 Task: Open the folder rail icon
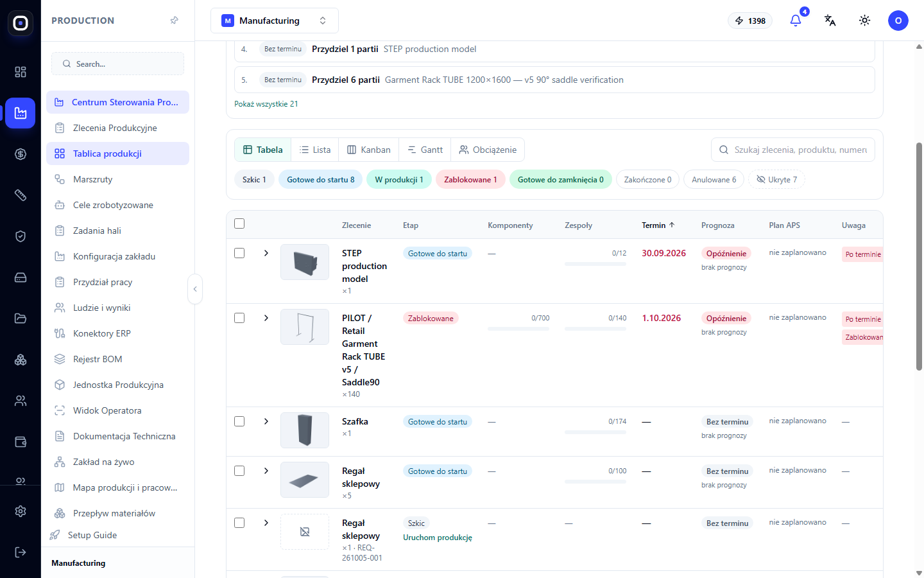[21, 319]
